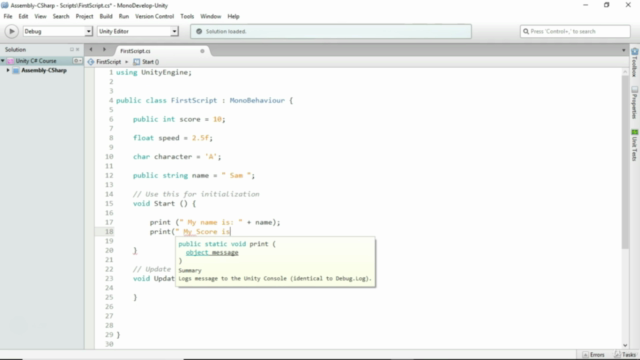Open the Help menu
The height and width of the screenshot is (360, 640).
tap(233, 16)
